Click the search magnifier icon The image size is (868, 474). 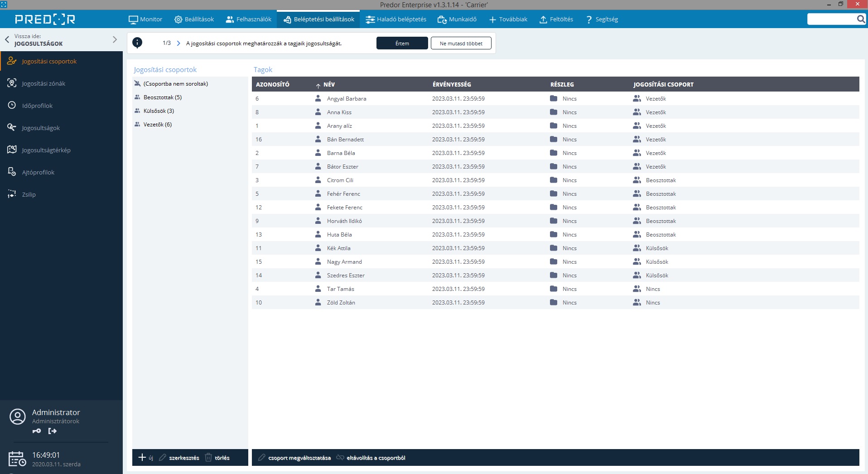pos(861,19)
